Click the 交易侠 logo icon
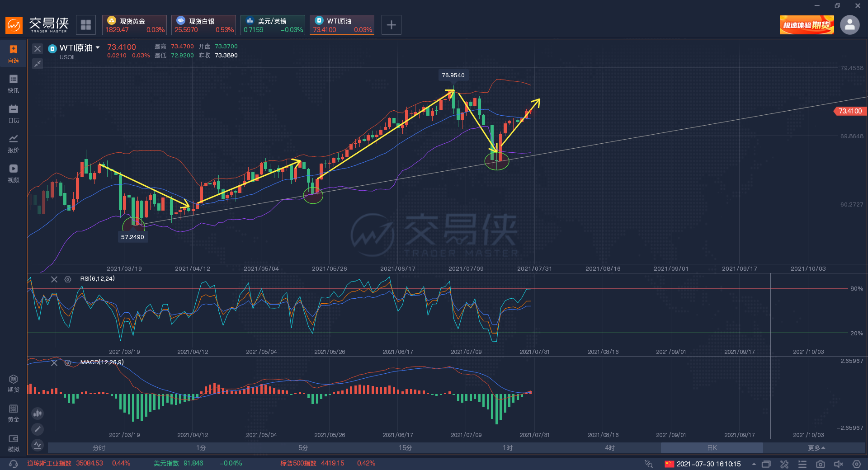The width and height of the screenshot is (868, 470). [14, 25]
